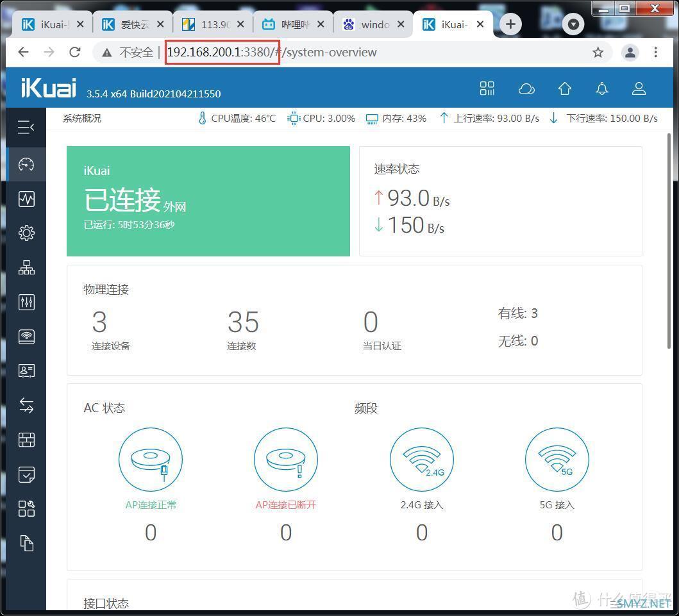Open the firewall brick wall sidebar icon
This screenshot has height=616, width=679.
coord(26,440)
